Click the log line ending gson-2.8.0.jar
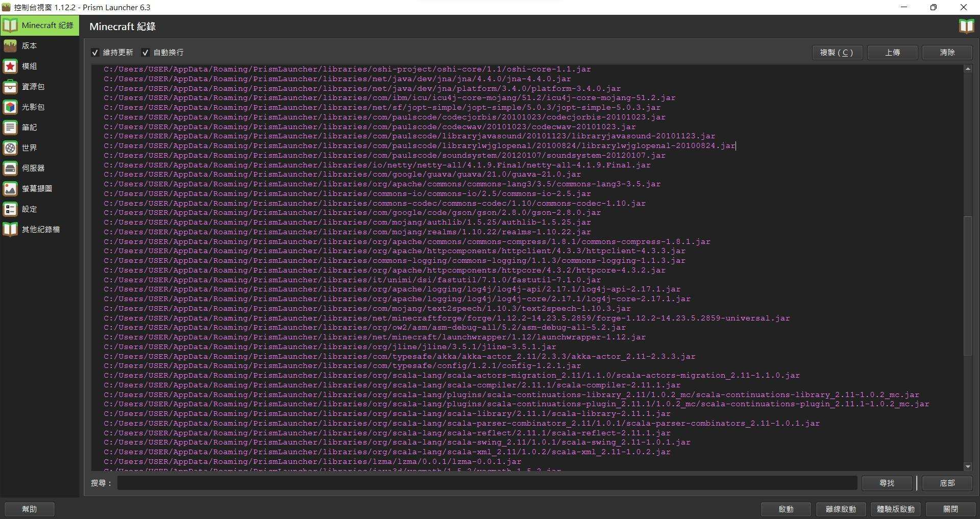 click(352, 213)
